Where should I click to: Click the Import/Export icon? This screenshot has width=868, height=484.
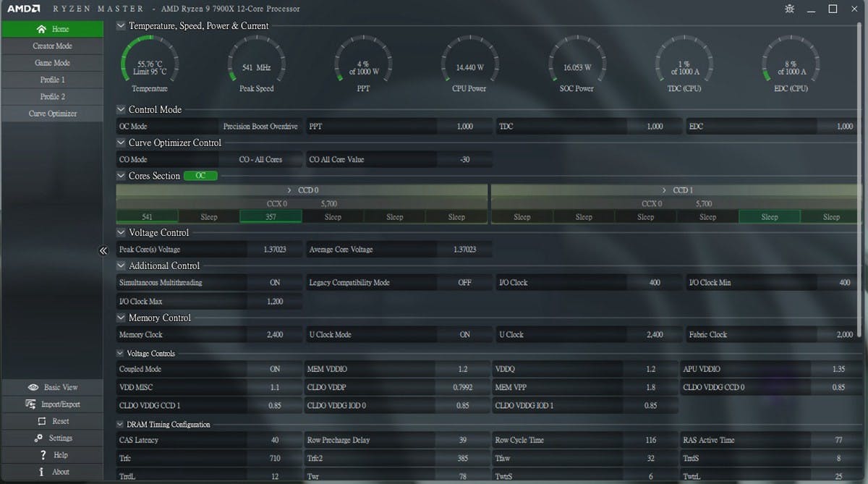[x=31, y=404]
